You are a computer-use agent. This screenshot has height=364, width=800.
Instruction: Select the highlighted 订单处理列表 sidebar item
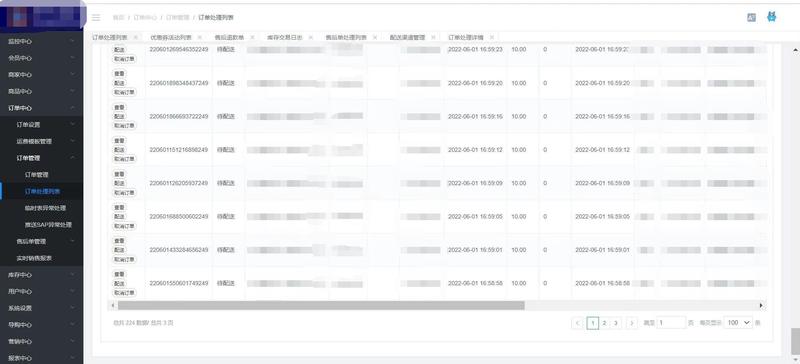click(42, 191)
